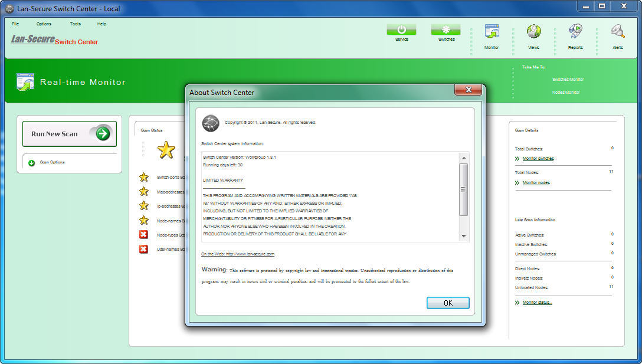Image resolution: width=642 pixels, height=364 pixels.
Task: Click the title bar application icon
Action: (9, 9)
